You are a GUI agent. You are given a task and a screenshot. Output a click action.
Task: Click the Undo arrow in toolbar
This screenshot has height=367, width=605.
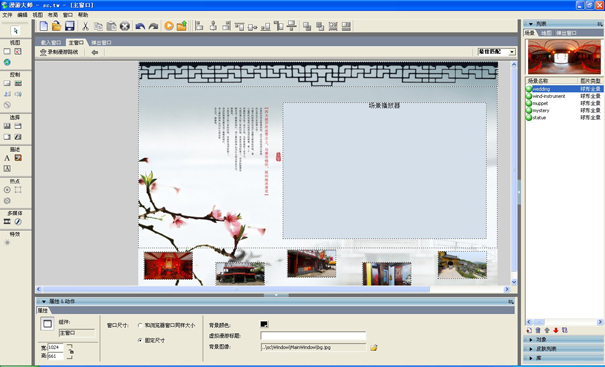(140, 26)
